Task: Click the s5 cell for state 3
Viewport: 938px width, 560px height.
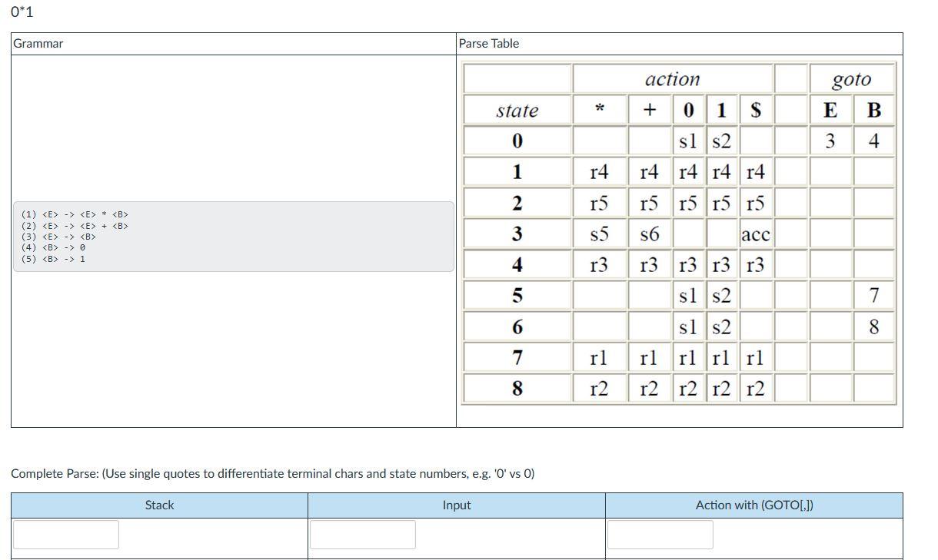Action: 599,234
